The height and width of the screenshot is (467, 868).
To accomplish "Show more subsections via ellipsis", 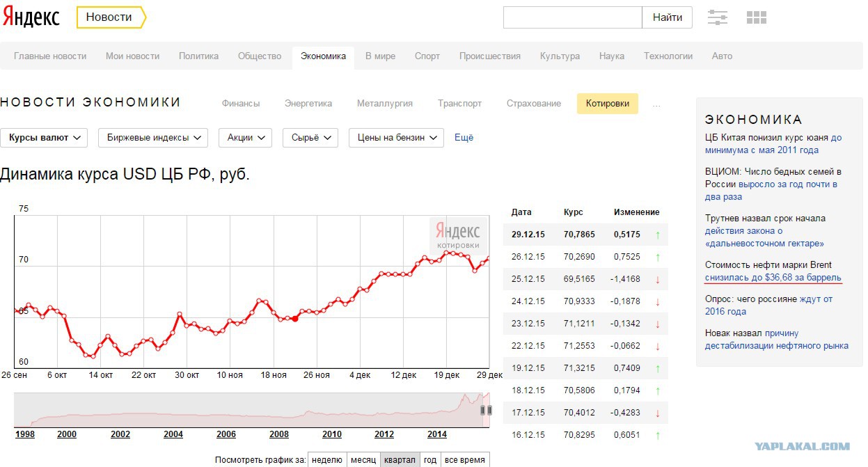I will 656,105.
